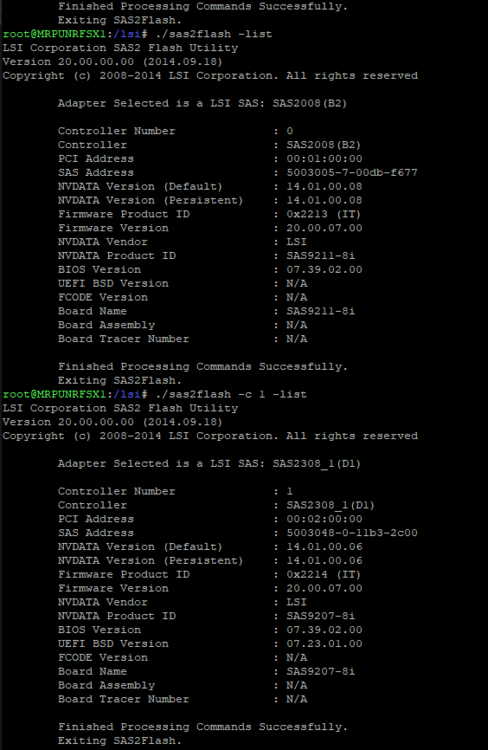Viewport: 488px width, 750px height.
Task: Click SAS Address value 5003048-0-11b3-2c00
Action: (352, 532)
